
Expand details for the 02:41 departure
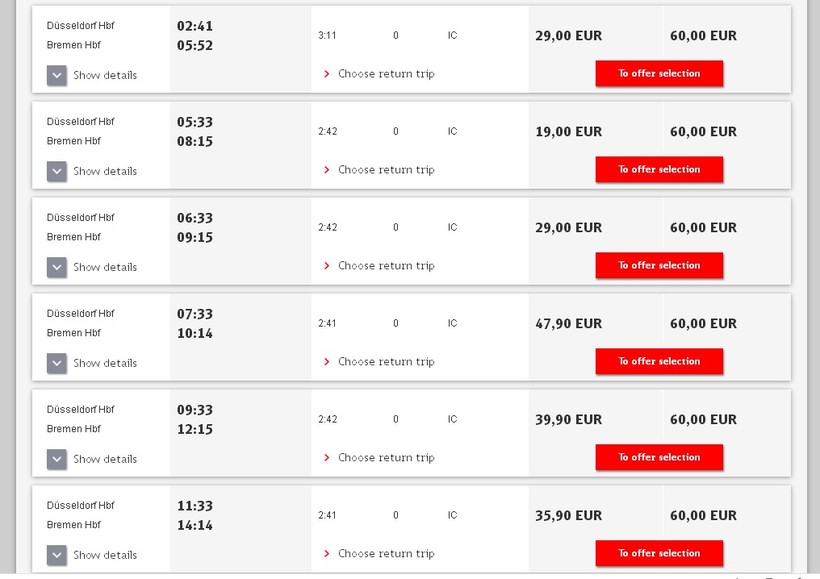tap(57, 75)
